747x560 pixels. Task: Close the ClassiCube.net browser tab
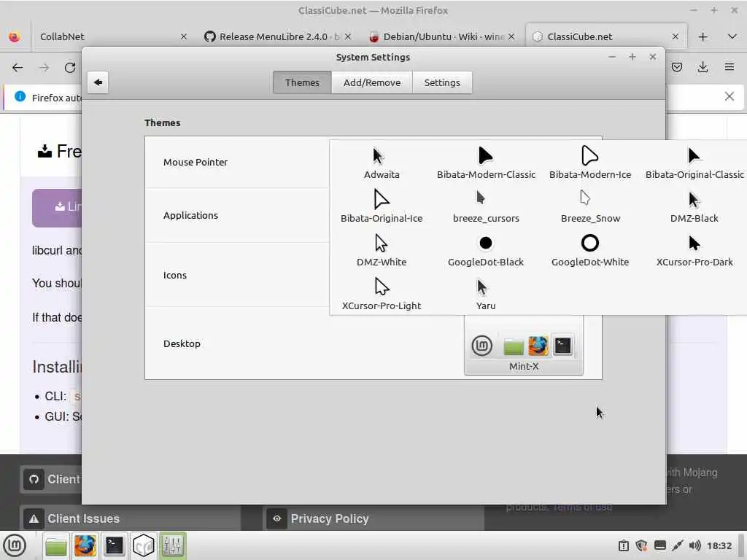675,36
